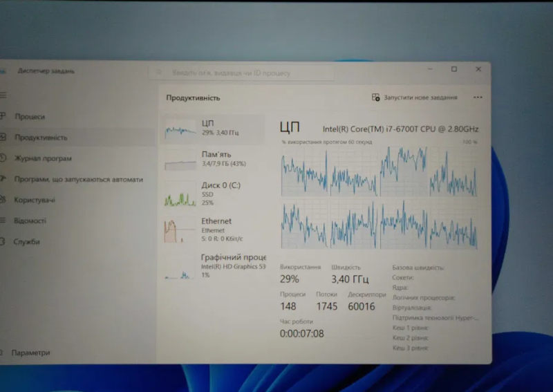Click the Відомості details list icon
This screenshot has height=392, width=553.
pos(3,221)
